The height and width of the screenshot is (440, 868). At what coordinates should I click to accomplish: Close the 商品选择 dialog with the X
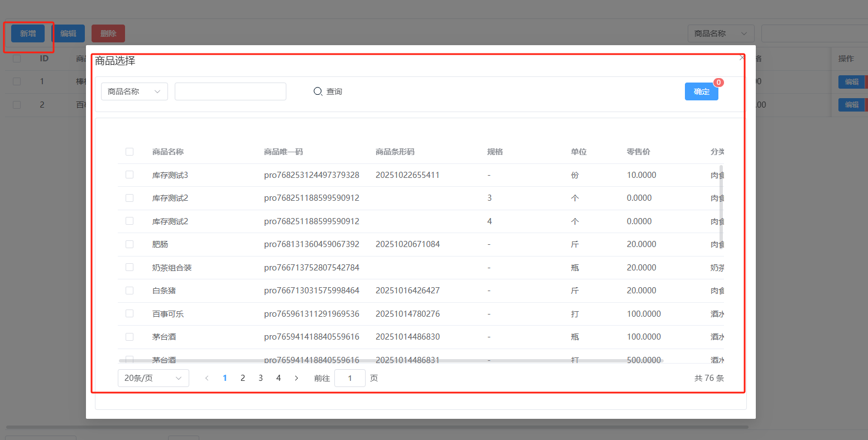pyautogui.click(x=742, y=57)
